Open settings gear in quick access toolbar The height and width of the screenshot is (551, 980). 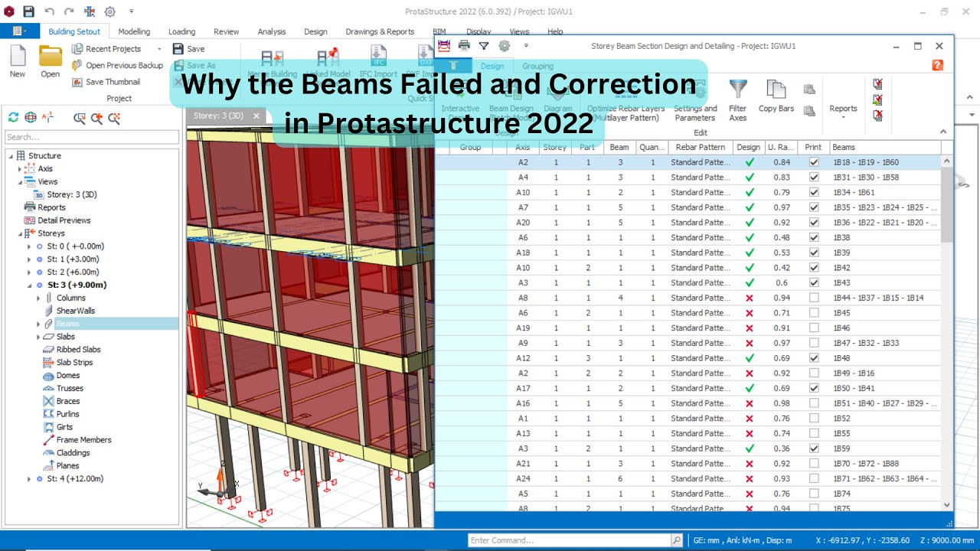click(x=109, y=11)
